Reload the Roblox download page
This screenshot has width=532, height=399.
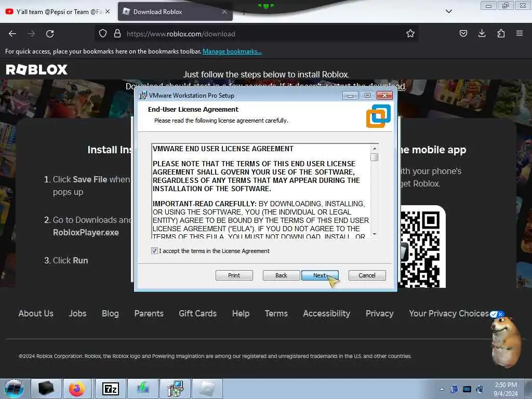pos(50,34)
